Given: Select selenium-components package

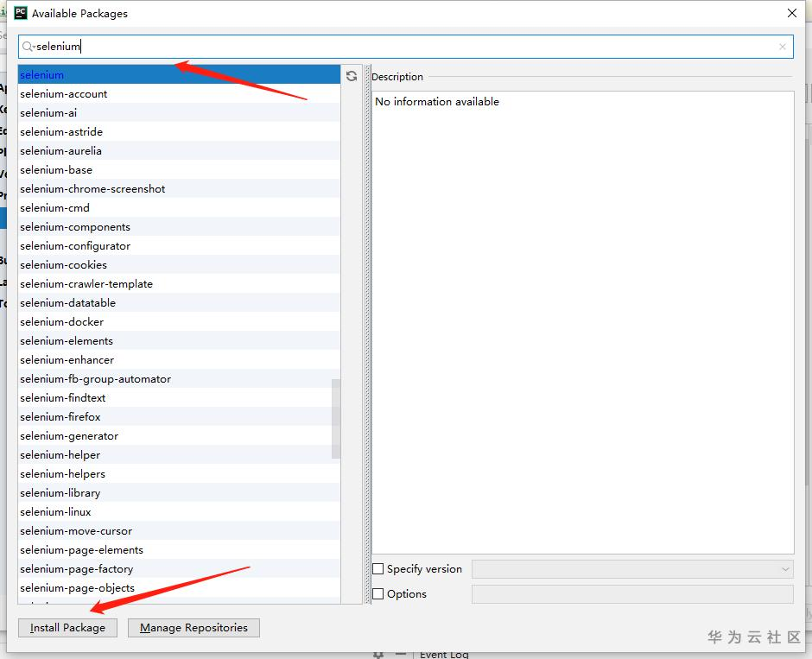Looking at the screenshot, I should (179, 227).
